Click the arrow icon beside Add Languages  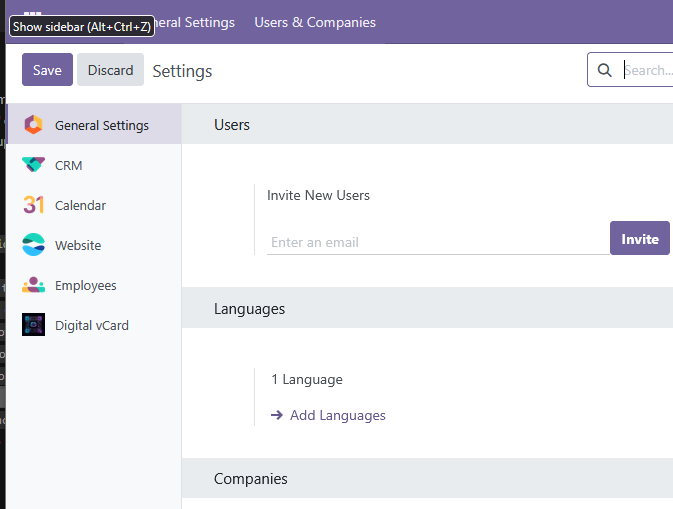(x=277, y=415)
